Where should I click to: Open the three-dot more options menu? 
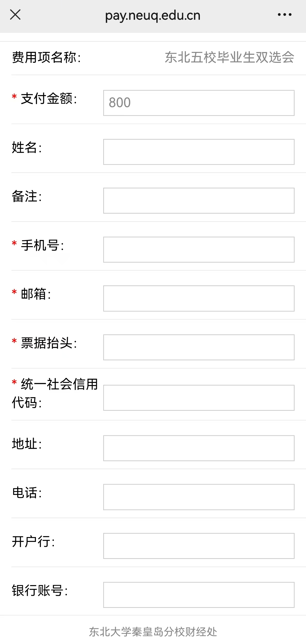tap(284, 15)
